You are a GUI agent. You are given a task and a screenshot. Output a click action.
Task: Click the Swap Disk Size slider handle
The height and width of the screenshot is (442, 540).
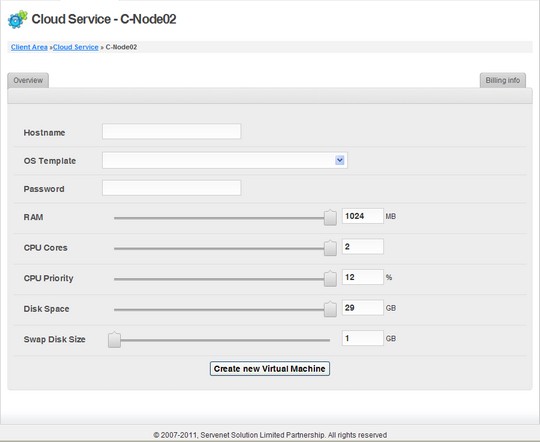click(x=114, y=340)
